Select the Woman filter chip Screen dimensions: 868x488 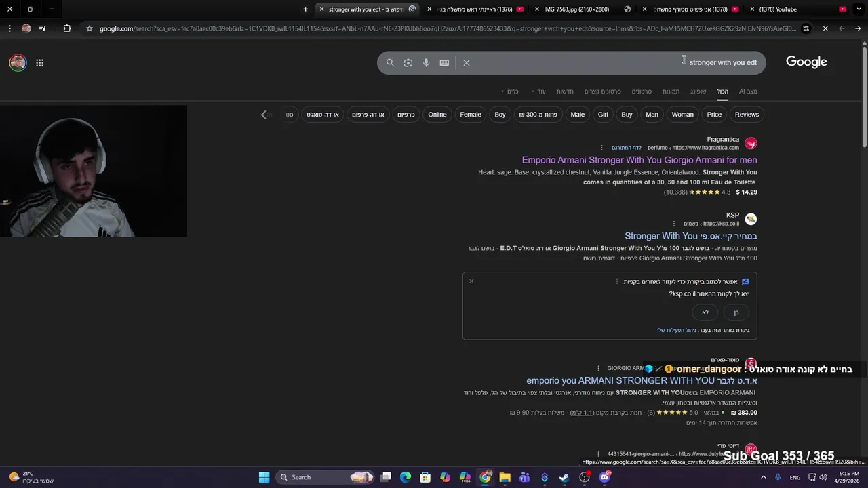click(x=682, y=115)
